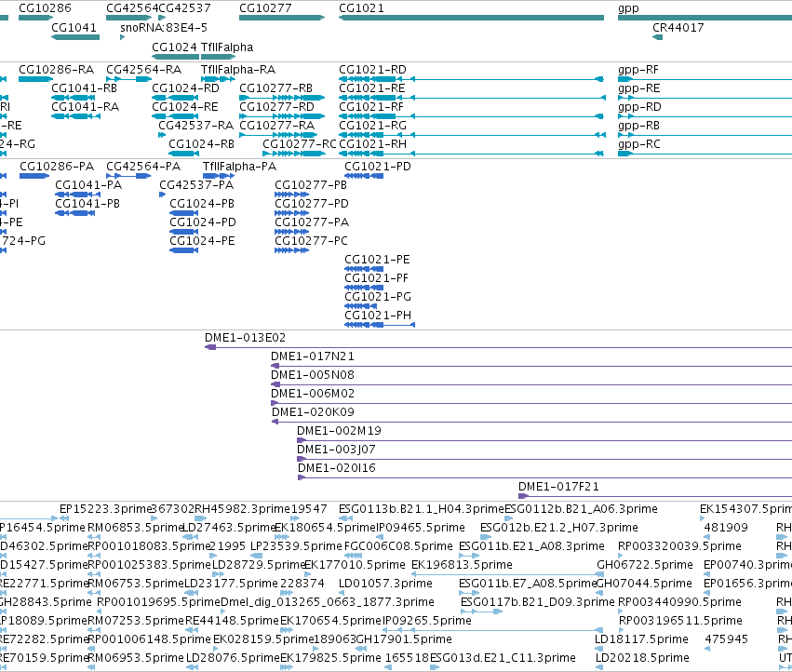The width and height of the screenshot is (792, 672).
Task: Click transcript gpp-RE
Action: click(x=639, y=88)
